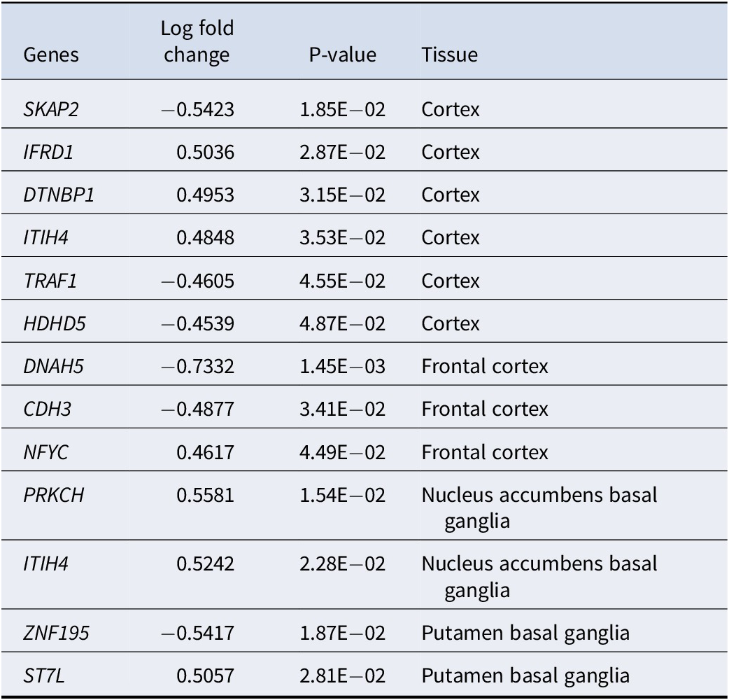This screenshot has height=700, width=729.
Task: Click the DNAH5 gene name
Action: click(x=53, y=367)
